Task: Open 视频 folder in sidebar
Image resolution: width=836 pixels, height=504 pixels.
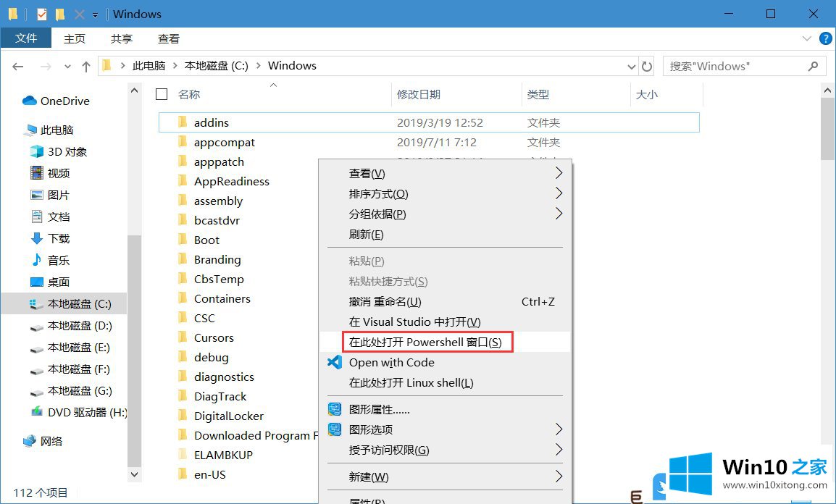Action: [x=50, y=173]
